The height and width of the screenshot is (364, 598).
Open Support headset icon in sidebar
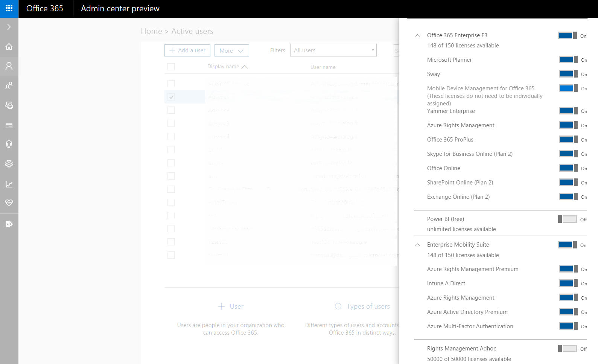[x=9, y=144]
